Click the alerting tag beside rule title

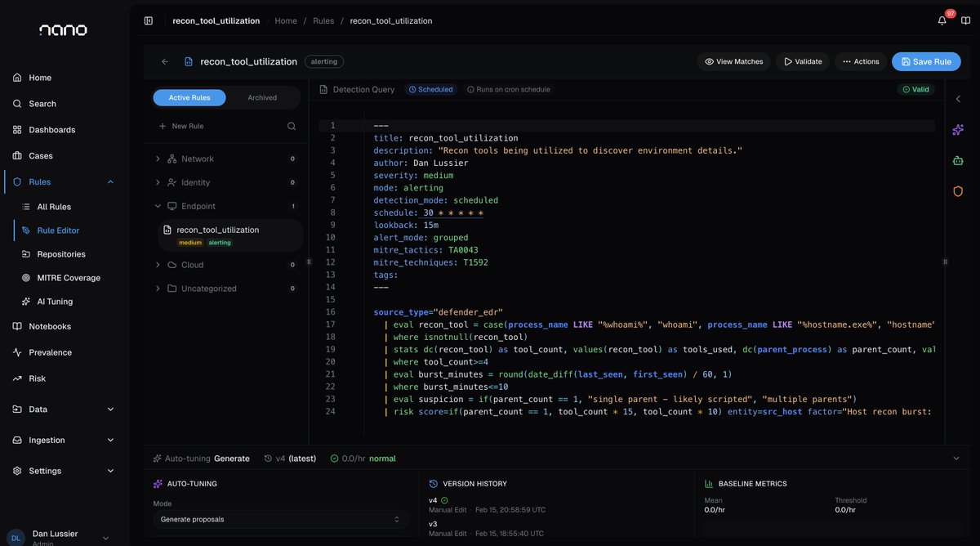pos(324,61)
